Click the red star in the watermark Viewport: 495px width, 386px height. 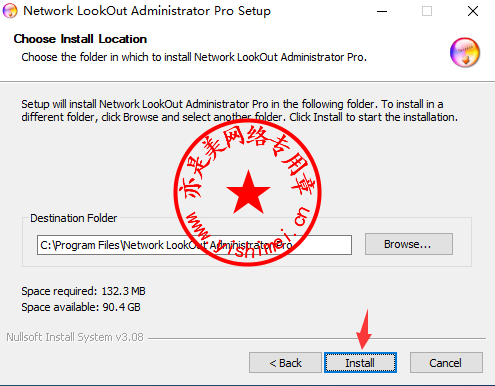coord(248,192)
